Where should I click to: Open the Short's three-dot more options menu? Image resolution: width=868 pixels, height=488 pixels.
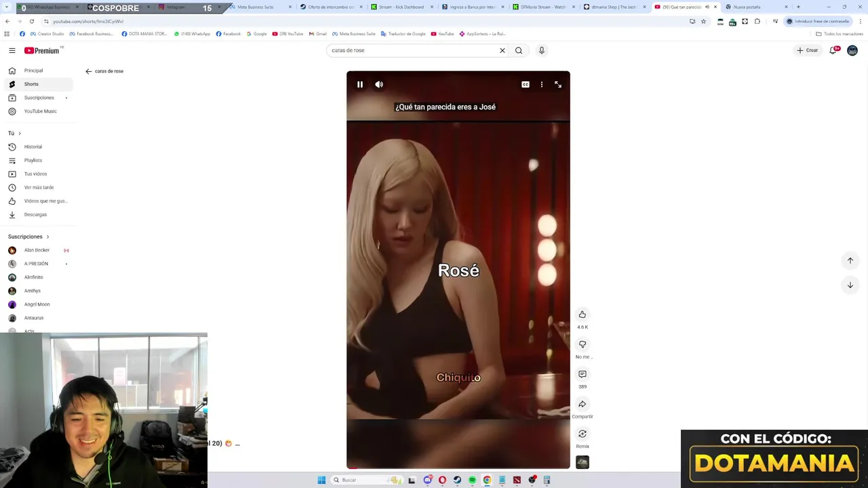[541, 85]
